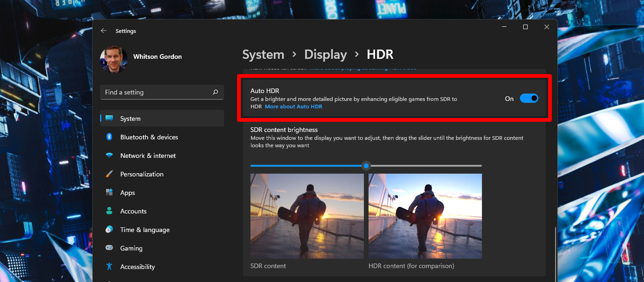Go to Accessibility settings
The image size is (644, 282).
(162, 267)
